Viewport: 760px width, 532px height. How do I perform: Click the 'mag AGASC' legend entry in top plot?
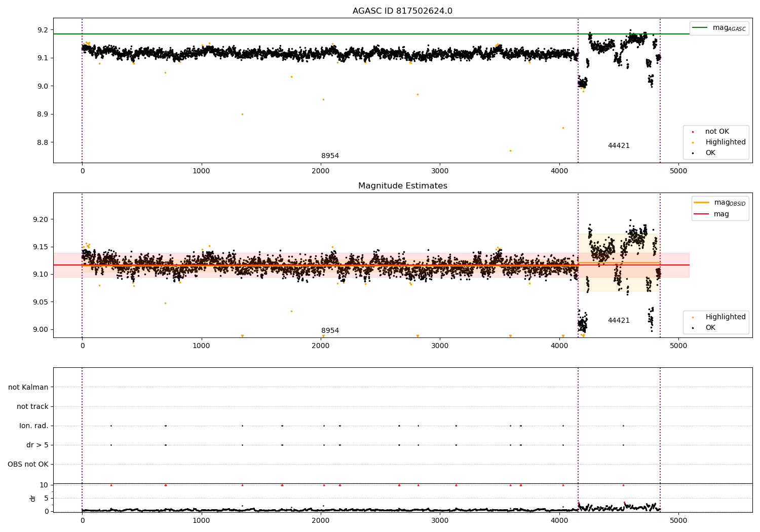click(719, 28)
